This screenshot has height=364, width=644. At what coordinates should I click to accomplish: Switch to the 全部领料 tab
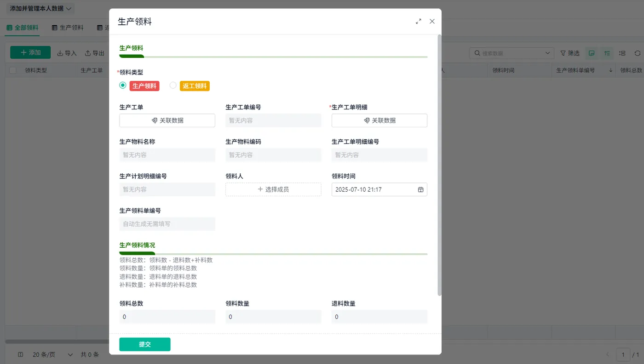point(23,28)
